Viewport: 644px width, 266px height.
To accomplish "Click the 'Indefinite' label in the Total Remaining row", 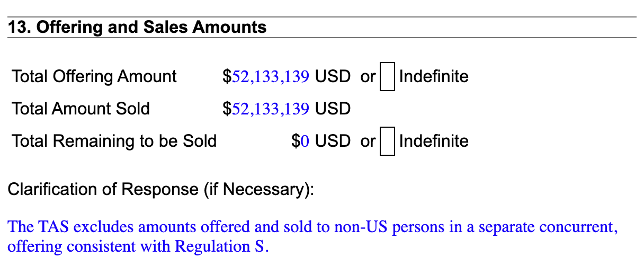I will click(434, 141).
